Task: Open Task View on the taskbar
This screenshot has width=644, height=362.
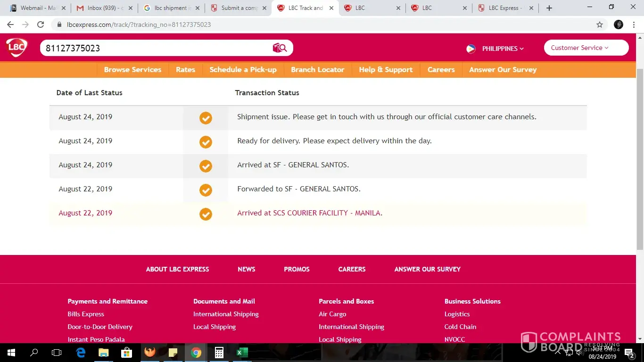Action: 57,353
